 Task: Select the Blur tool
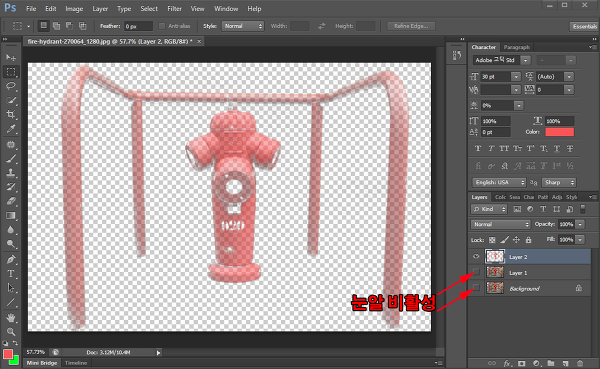(10, 230)
